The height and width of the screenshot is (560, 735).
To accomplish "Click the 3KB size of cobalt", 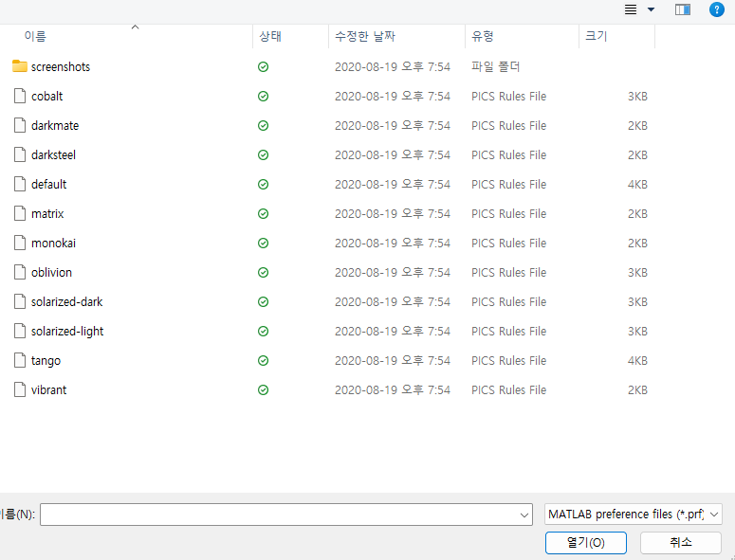I will pyautogui.click(x=637, y=97).
